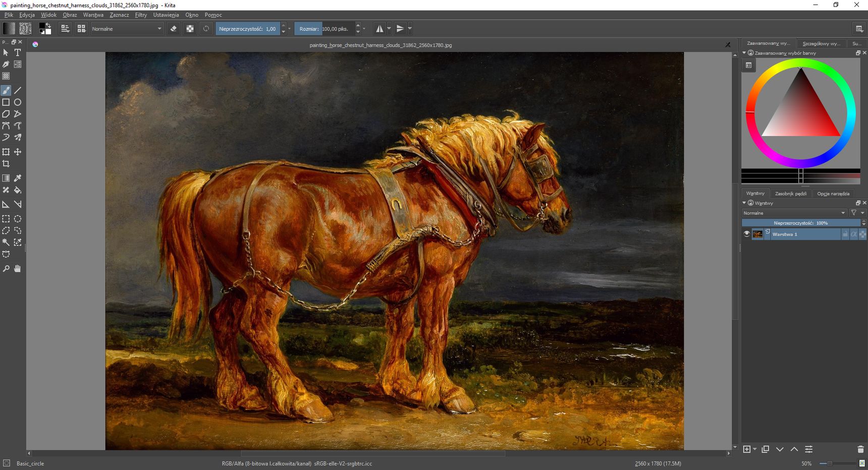
Task: Toggle vertical mirror tool
Action: pos(400,29)
